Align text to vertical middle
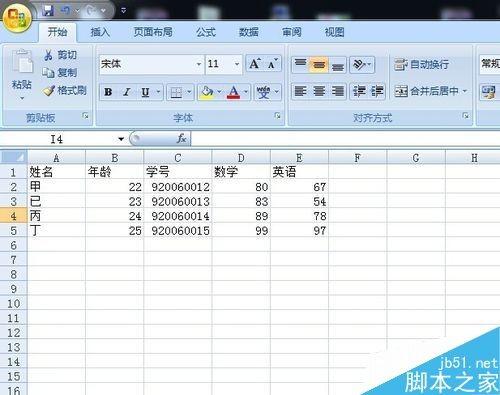Viewport: 500px width, 395px height. (319, 64)
